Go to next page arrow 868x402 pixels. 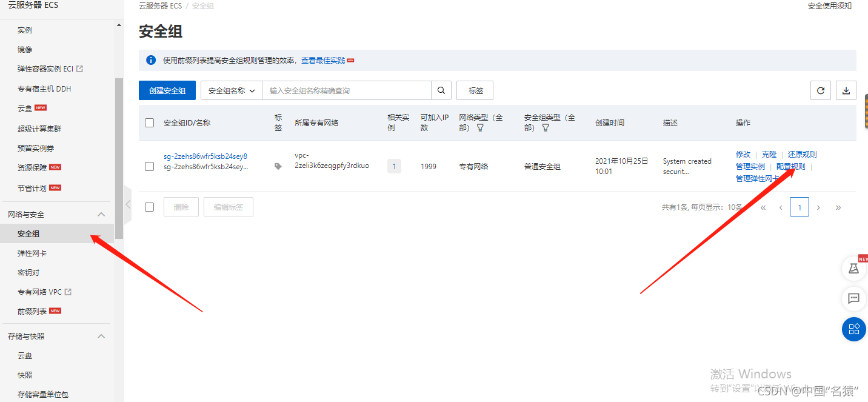pyautogui.click(x=818, y=207)
